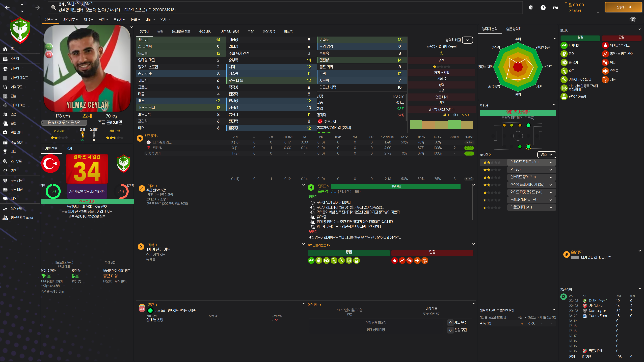Click the 전술 tactics sidebar icon
This screenshot has width=644, height=362.
[x=5, y=96]
